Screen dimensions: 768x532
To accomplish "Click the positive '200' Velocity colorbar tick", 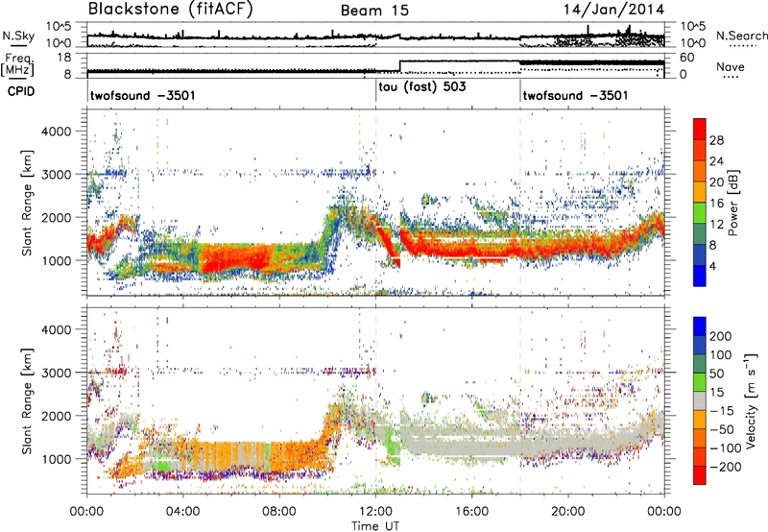I will click(721, 336).
